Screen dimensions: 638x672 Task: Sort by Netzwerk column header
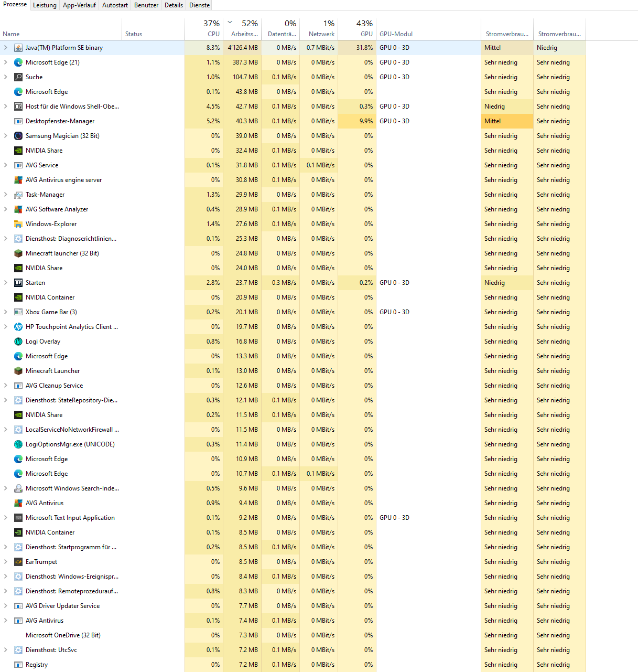click(319, 29)
